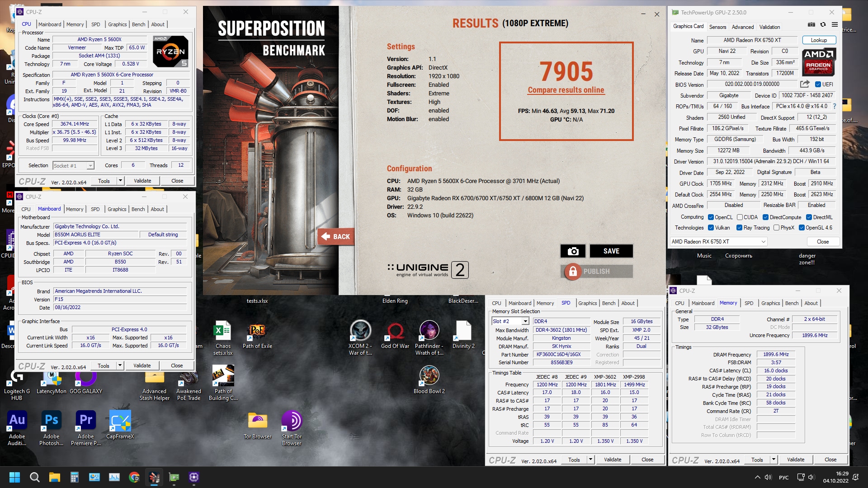Click the BACK button in Superposition
Viewport: 868px width, 488px height.
336,236
